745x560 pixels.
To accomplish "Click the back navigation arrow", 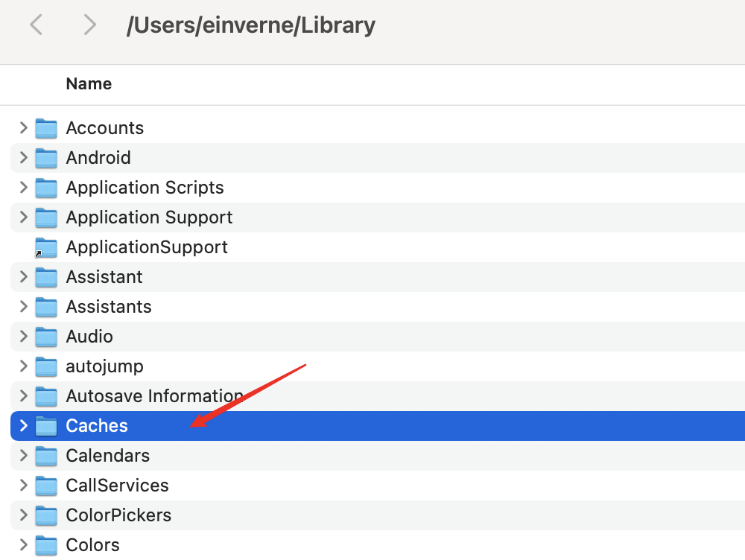I will point(37,25).
